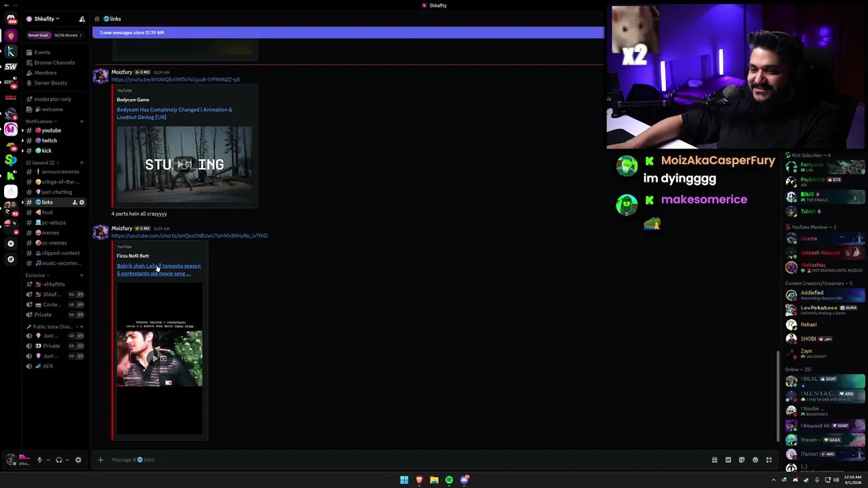Add channel to General category
Screen dimensions: 868x488
coord(81,163)
